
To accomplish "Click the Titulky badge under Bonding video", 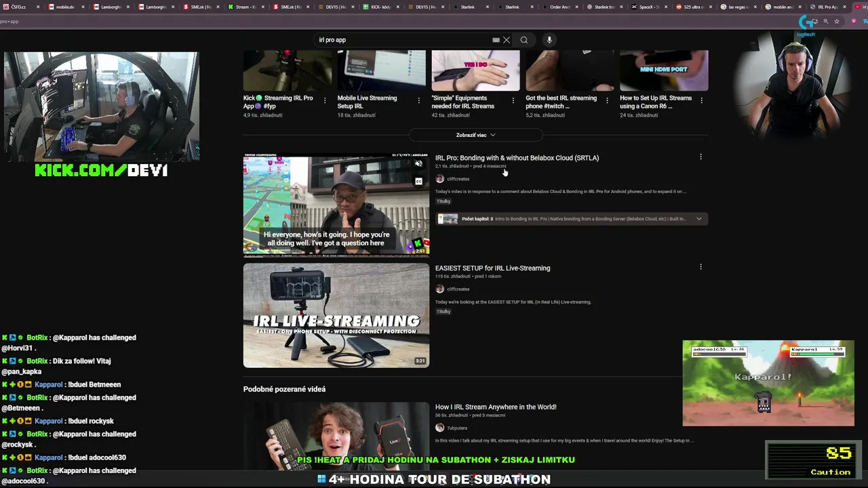I will [443, 201].
